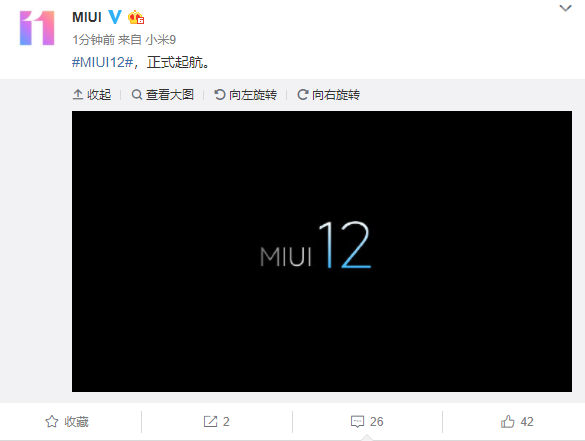Click the rotate-right arrow icon
585x441 pixels.
click(x=303, y=95)
